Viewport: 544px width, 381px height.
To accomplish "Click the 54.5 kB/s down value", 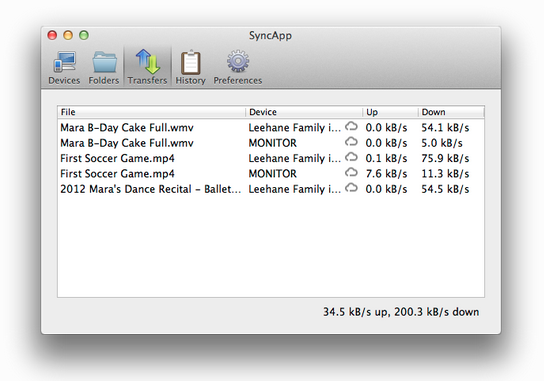I will pyautogui.click(x=445, y=189).
